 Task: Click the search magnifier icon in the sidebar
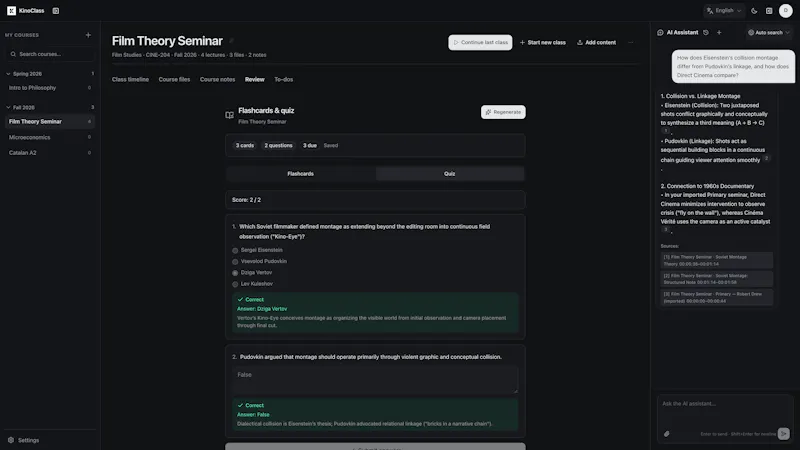tap(13, 54)
